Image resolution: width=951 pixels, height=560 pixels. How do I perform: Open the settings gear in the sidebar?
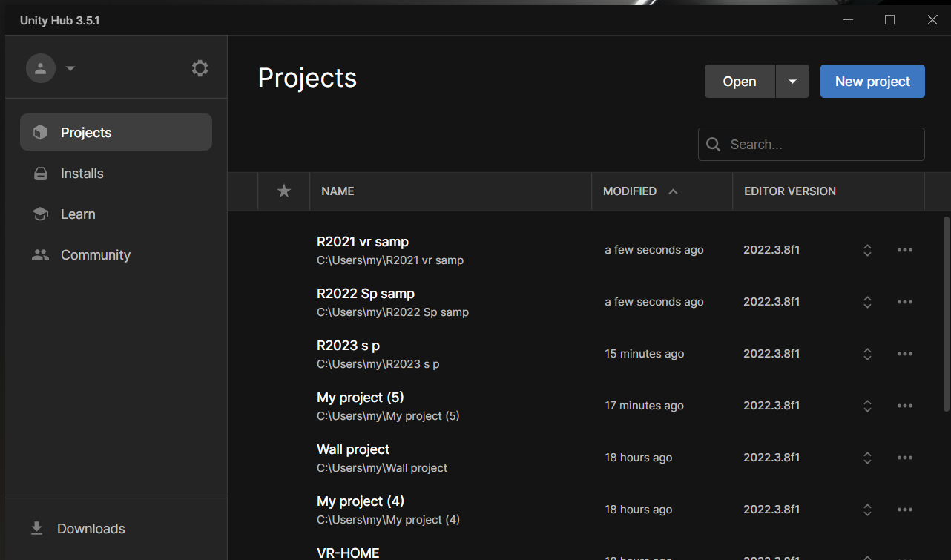click(200, 68)
